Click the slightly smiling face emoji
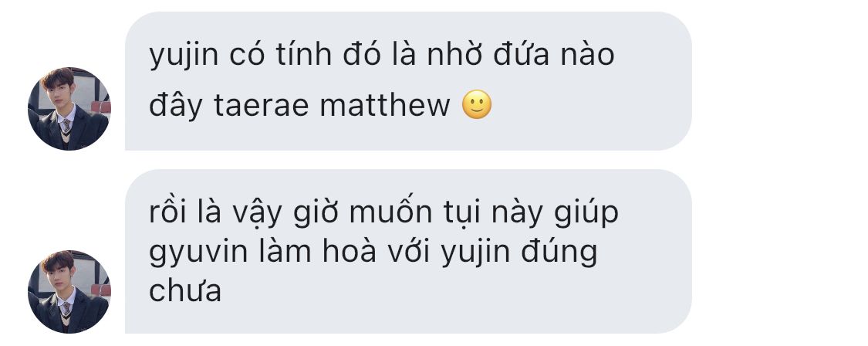The width and height of the screenshot is (868, 346). pyautogui.click(x=477, y=104)
